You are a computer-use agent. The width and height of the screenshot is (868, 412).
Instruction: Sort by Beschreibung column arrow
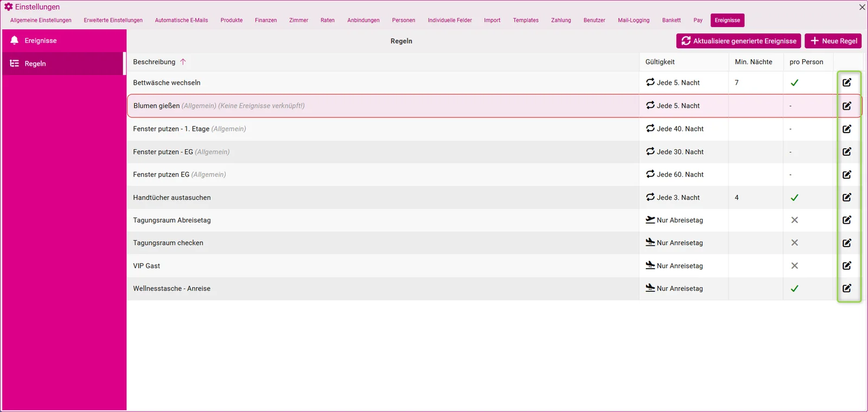(183, 62)
